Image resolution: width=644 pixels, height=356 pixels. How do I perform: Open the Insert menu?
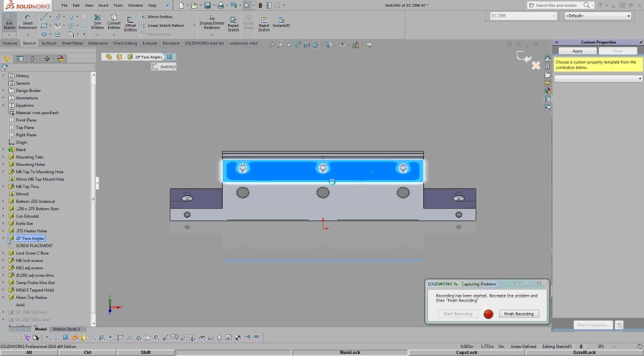tap(103, 5)
